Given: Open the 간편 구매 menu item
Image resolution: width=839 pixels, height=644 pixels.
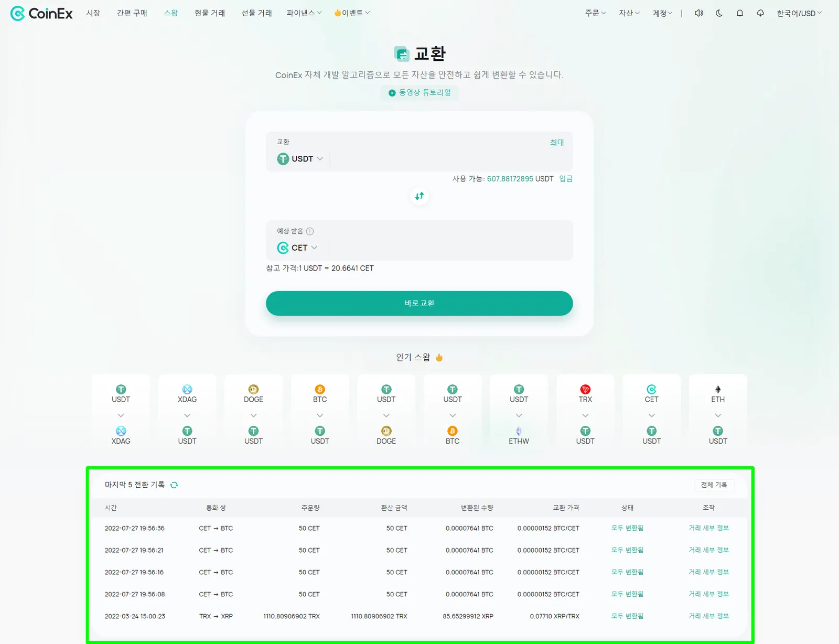Looking at the screenshot, I should [x=132, y=13].
